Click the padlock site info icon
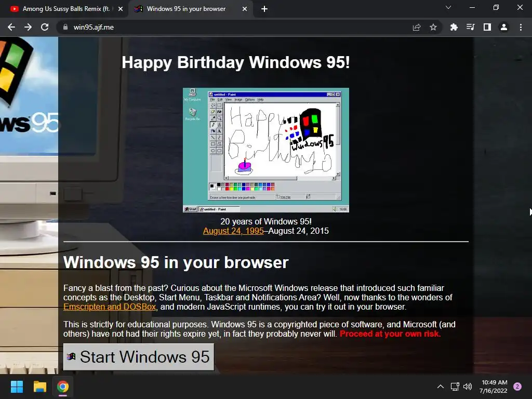Screen dimensions: 532x399 pyautogui.click(x=65, y=27)
